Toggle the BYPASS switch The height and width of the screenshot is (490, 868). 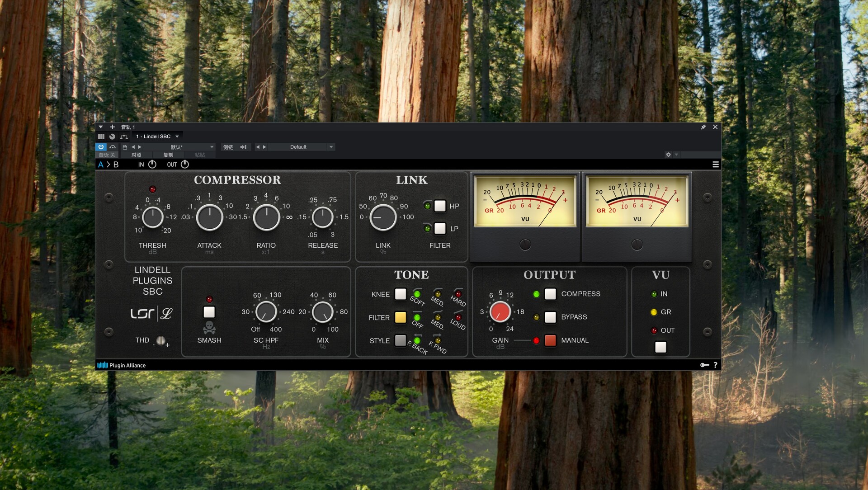click(x=550, y=317)
